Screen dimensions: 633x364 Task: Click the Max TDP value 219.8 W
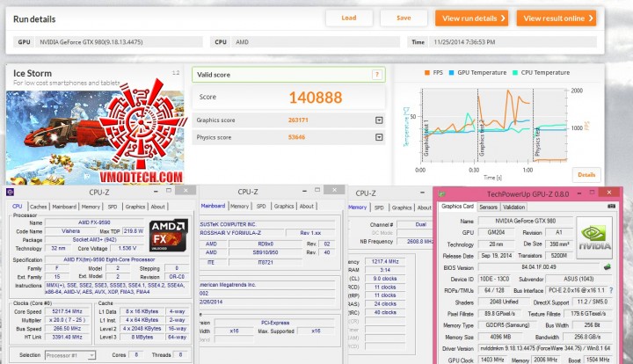point(134,231)
